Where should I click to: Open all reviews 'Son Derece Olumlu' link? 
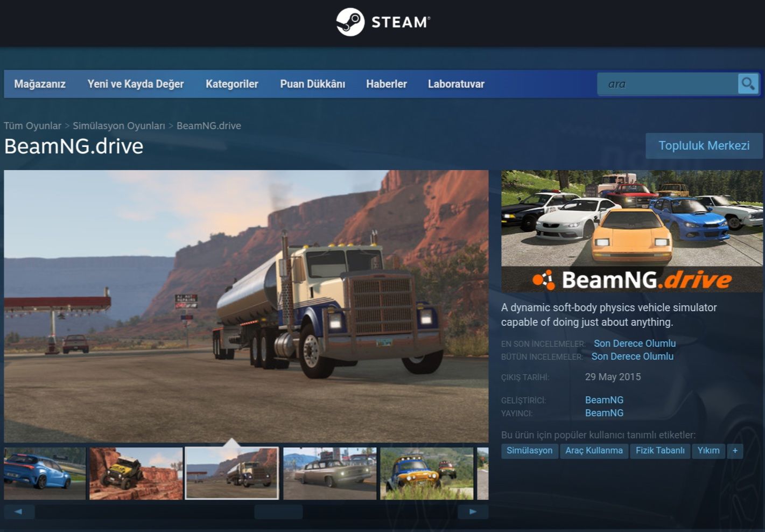point(633,356)
